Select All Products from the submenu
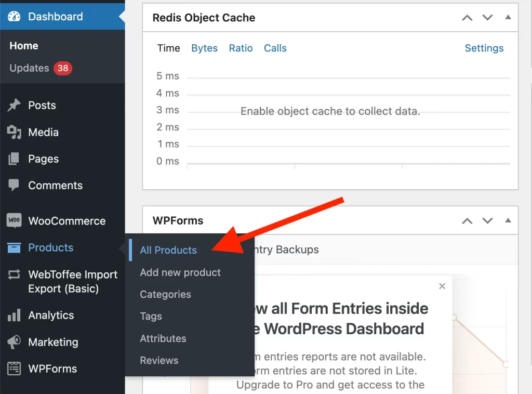Image resolution: width=532 pixels, height=394 pixels. (x=168, y=250)
